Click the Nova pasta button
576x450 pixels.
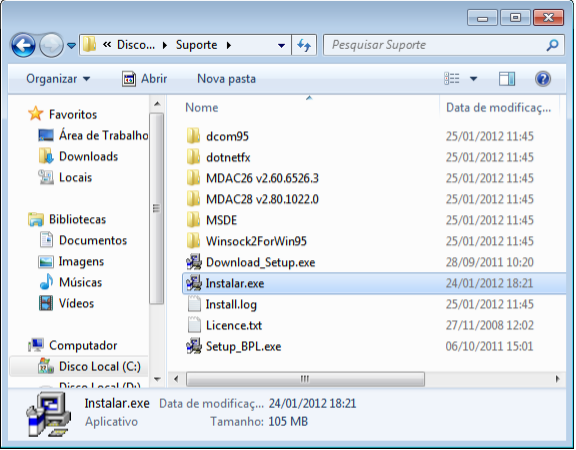click(x=226, y=79)
